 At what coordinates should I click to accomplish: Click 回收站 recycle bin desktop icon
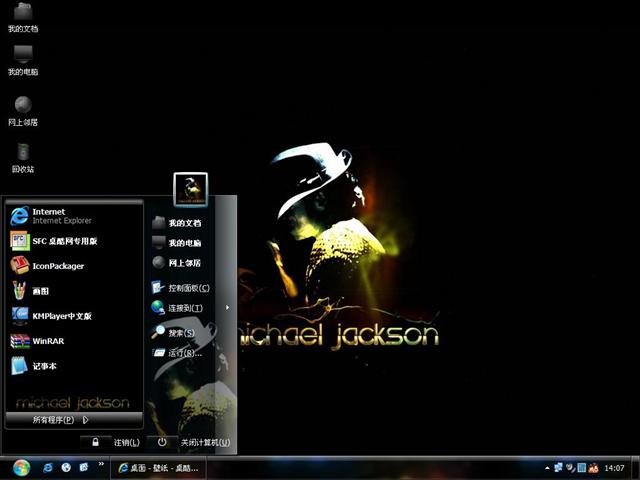[x=22, y=156]
